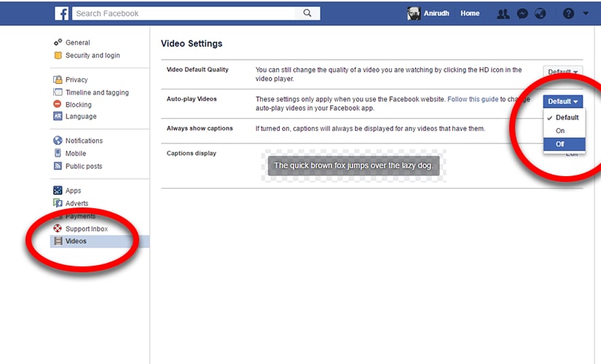The image size is (601, 364).
Task: Choose On in auto-play menu
Action: [564, 130]
